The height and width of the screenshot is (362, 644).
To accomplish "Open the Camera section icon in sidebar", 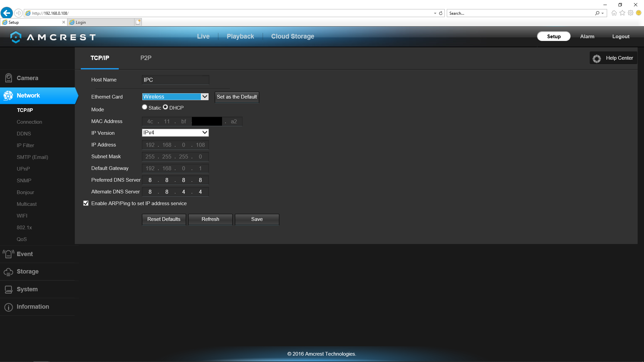I will pos(8,78).
